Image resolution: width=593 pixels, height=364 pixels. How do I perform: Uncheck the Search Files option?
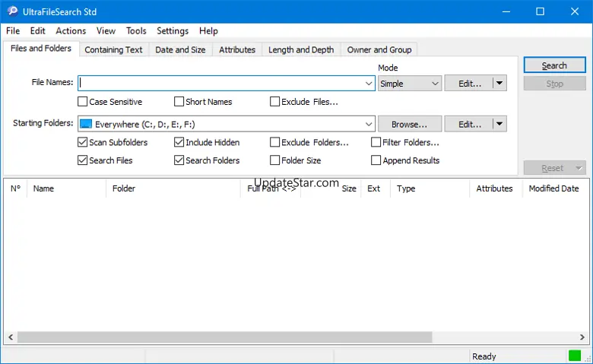tap(82, 160)
